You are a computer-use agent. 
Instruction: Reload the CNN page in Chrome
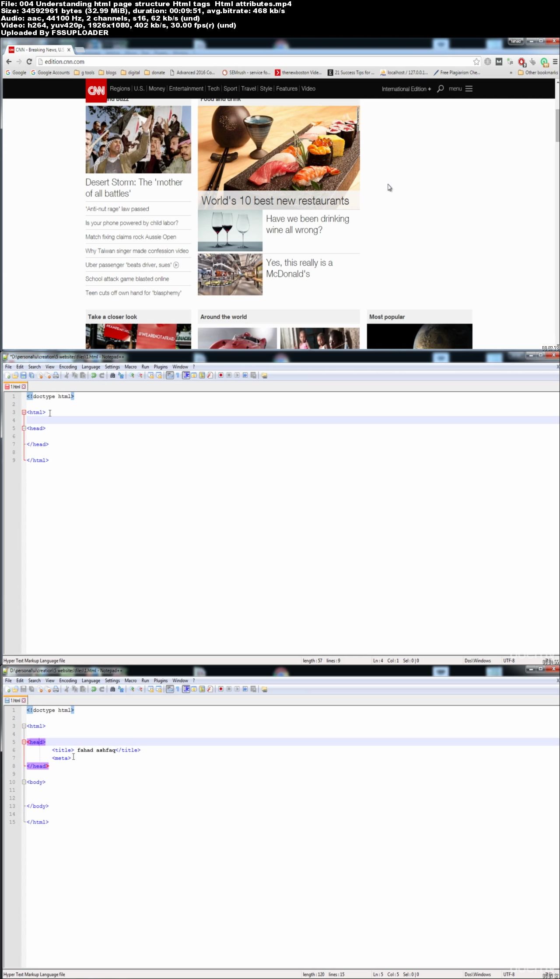coord(29,62)
